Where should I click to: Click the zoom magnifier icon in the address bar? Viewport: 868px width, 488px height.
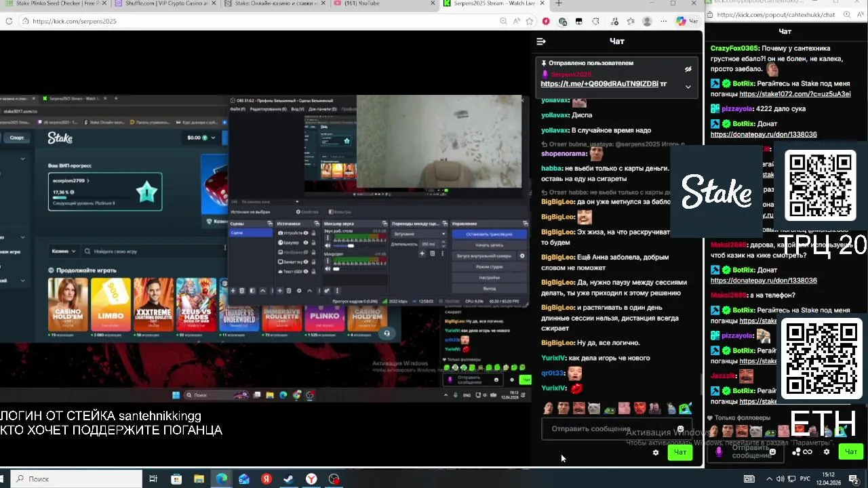[503, 21]
